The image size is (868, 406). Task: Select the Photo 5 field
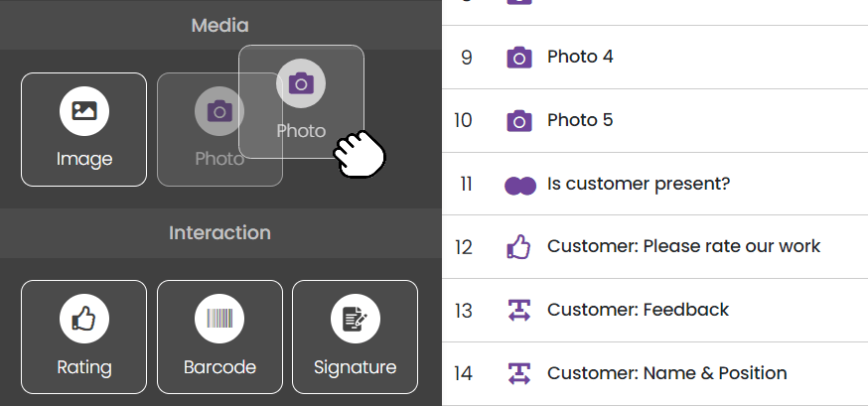click(580, 121)
